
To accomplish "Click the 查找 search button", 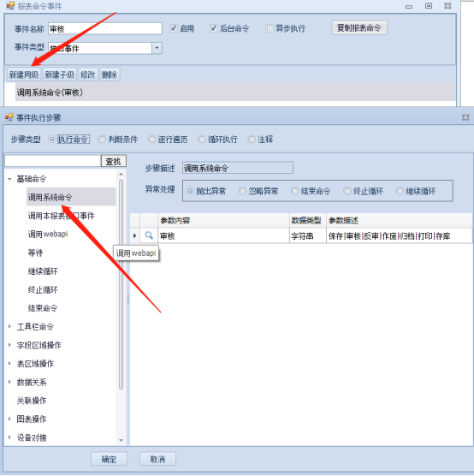I will click(x=113, y=161).
